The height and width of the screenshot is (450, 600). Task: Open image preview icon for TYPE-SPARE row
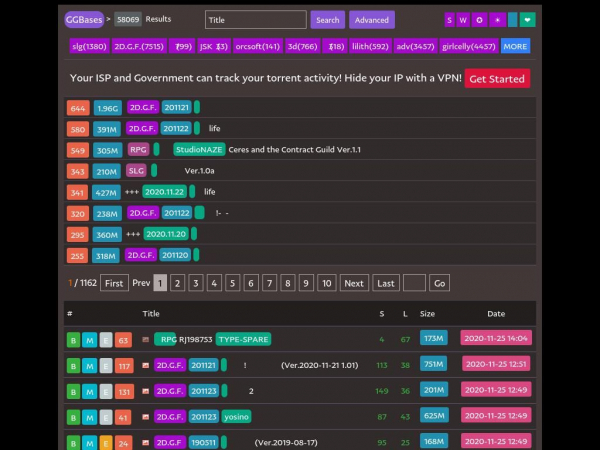point(146,340)
